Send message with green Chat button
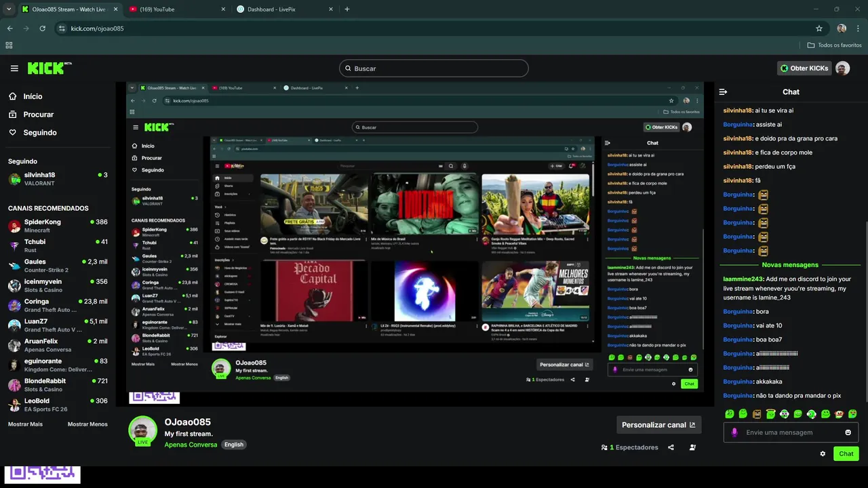The height and width of the screenshot is (488, 868). [x=846, y=453]
